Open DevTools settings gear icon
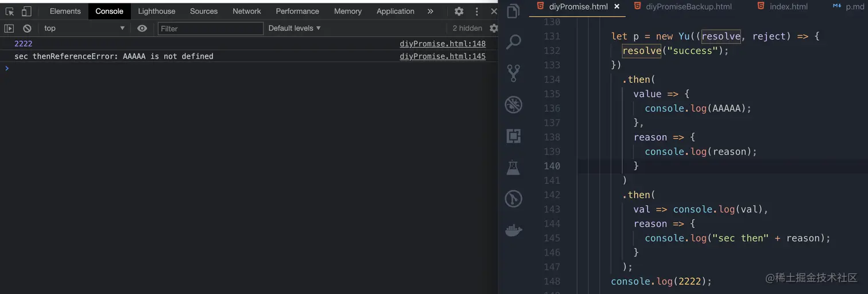This screenshot has width=868, height=294. click(x=459, y=11)
